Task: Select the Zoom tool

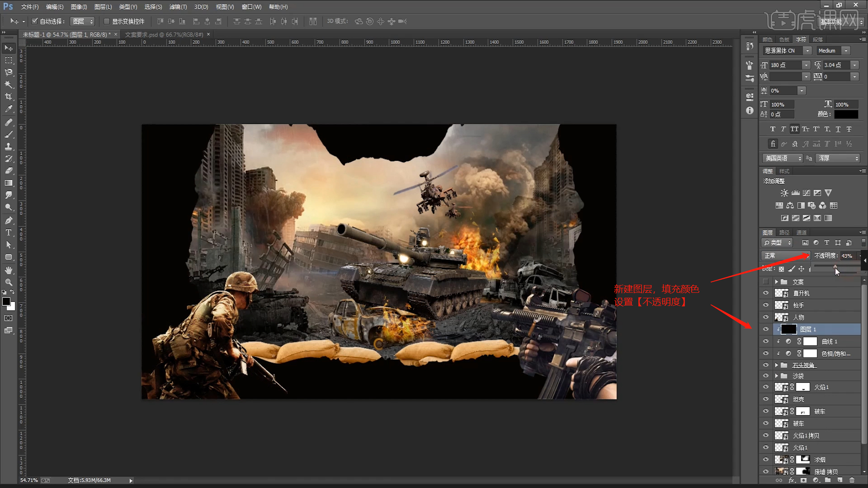Action: coord(9,282)
